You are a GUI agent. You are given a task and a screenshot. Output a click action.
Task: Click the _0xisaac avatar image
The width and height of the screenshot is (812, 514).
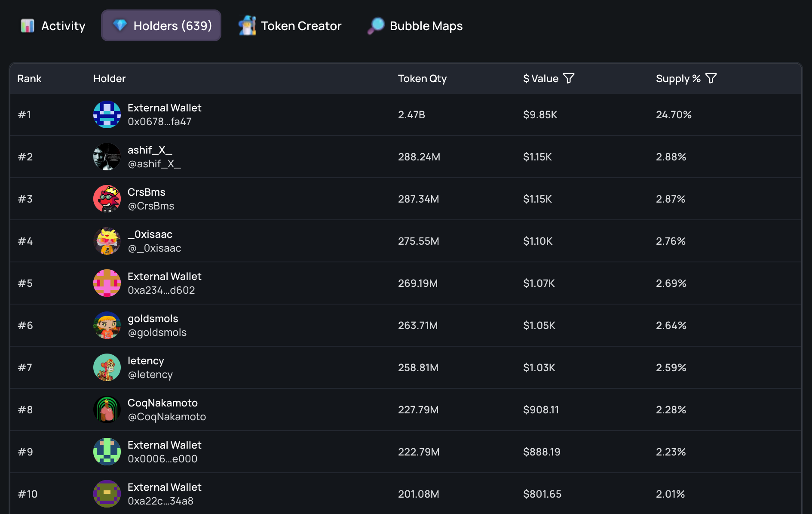pos(107,241)
